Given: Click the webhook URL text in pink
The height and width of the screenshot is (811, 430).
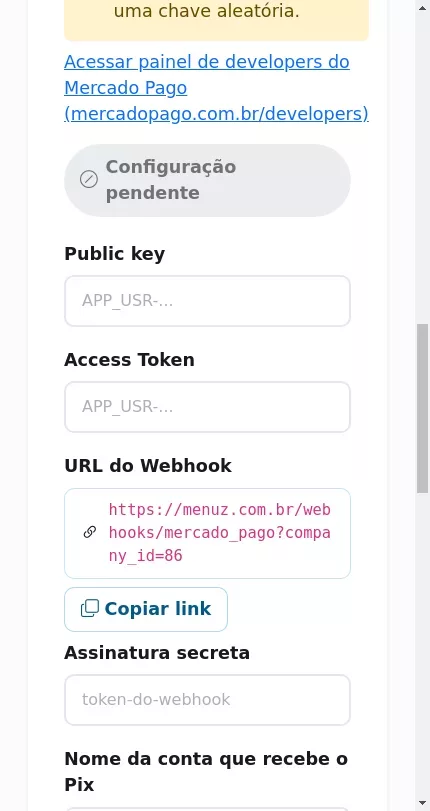Looking at the screenshot, I should point(219,533).
